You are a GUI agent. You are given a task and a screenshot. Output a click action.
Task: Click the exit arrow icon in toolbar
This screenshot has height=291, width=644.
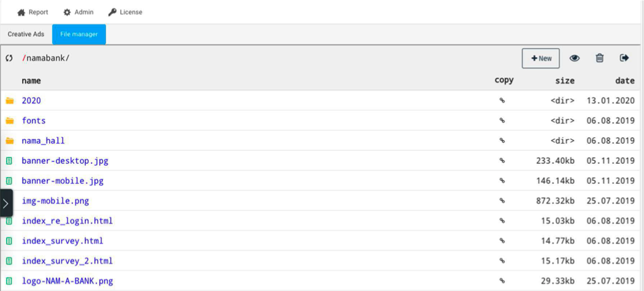[624, 58]
